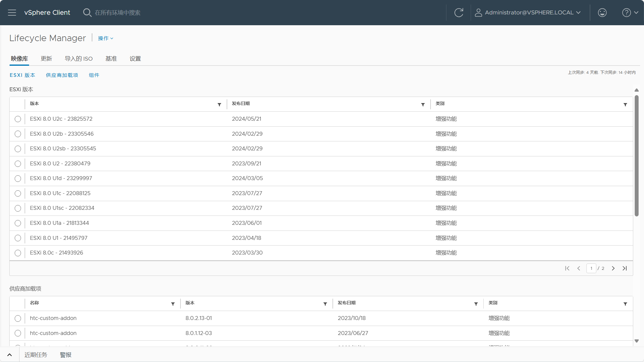Jump to ESXI 版本 section link
Viewport: 644px width, 362px height.
click(22, 75)
